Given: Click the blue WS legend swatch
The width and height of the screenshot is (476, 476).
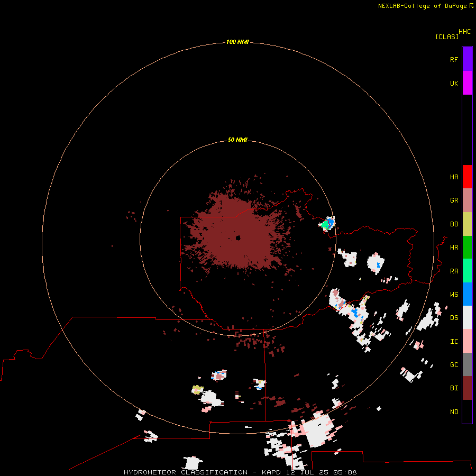Looking at the screenshot, I should pos(467,294).
